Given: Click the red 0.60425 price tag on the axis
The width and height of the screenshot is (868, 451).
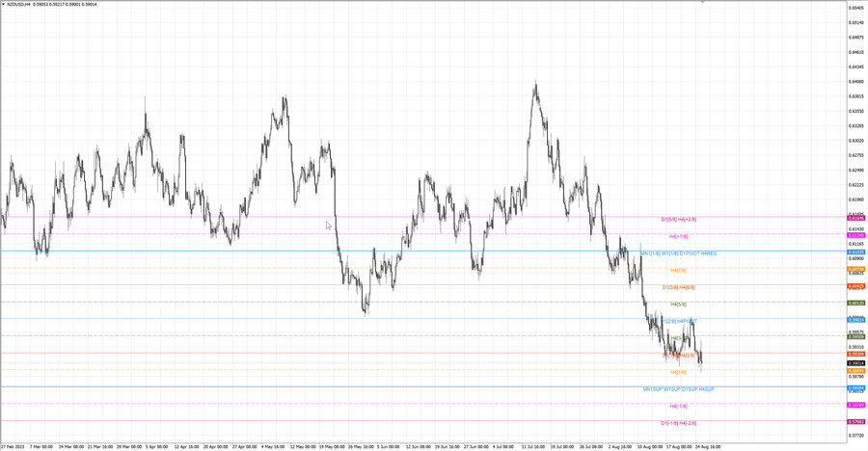Looking at the screenshot, I should [855, 286].
